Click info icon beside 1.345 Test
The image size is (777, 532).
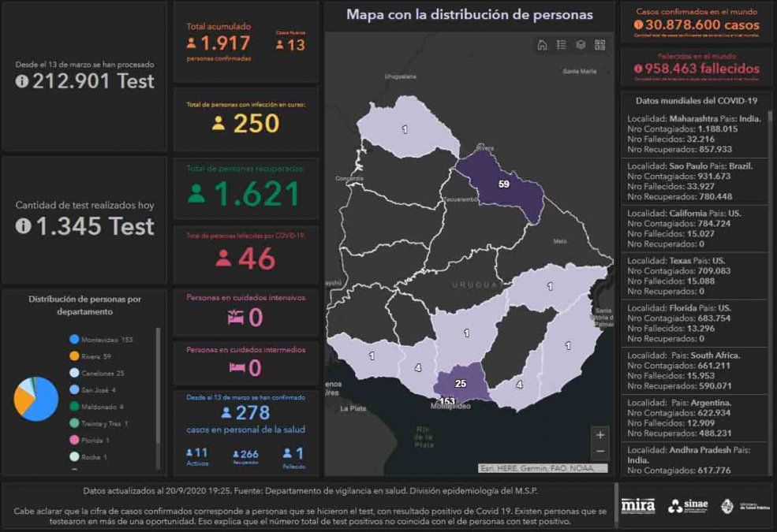[x=22, y=226]
